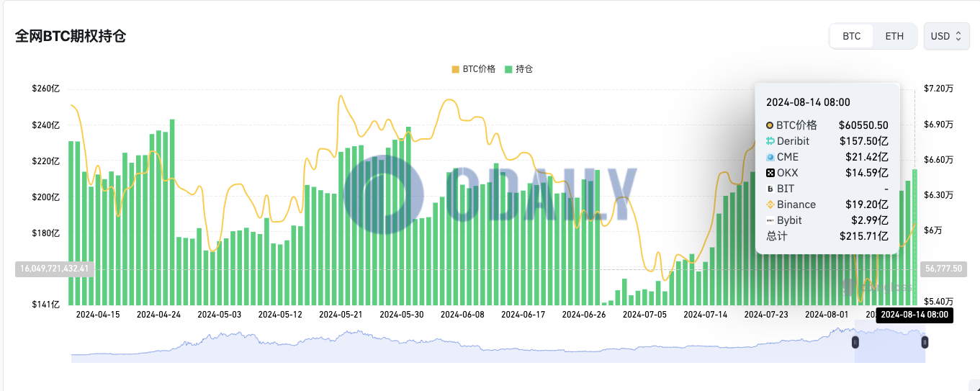Click the left handle of range slider

pyautogui.click(x=855, y=341)
